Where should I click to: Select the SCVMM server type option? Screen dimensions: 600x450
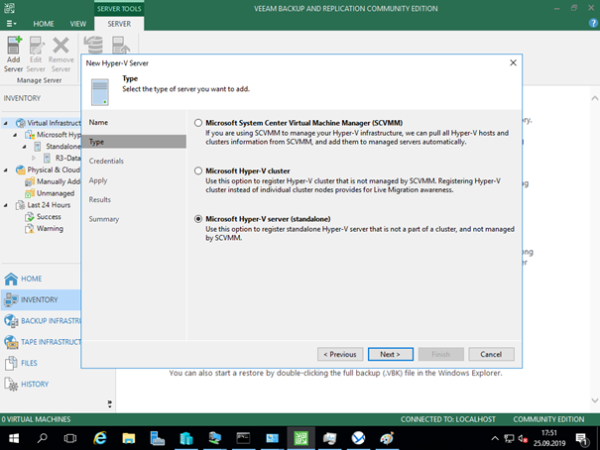click(x=198, y=122)
